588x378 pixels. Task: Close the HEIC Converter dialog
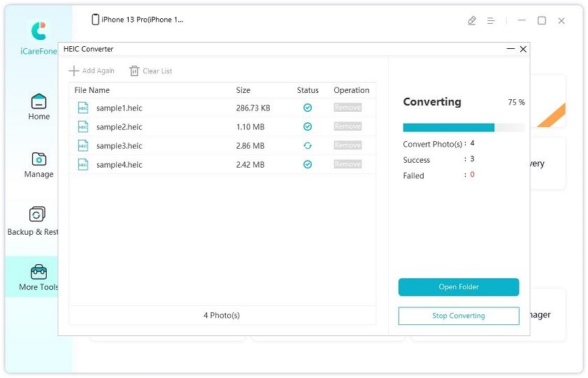(x=523, y=49)
